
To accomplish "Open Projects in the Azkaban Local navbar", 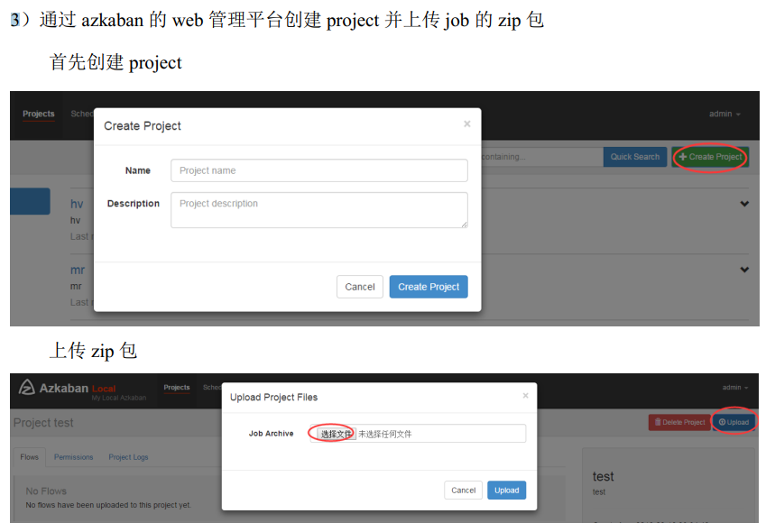I will pos(177,387).
